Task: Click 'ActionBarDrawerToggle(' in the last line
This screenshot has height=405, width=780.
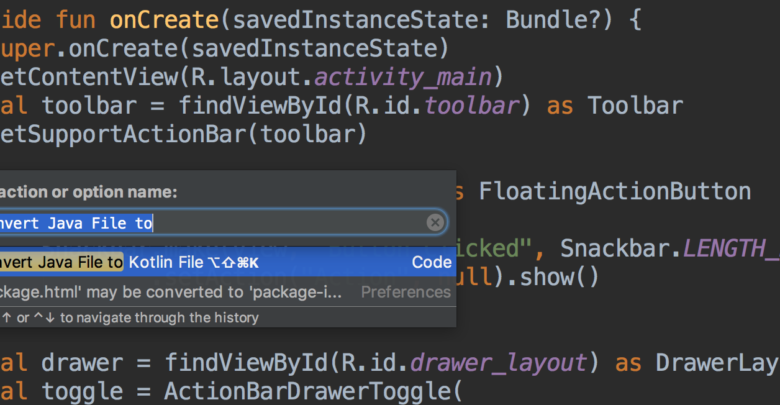Action: click(x=313, y=391)
